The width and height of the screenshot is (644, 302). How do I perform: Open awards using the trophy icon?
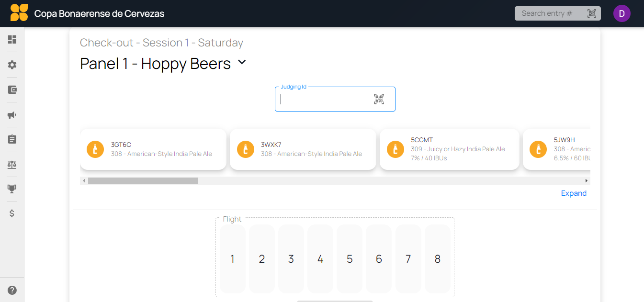click(12, 189)
